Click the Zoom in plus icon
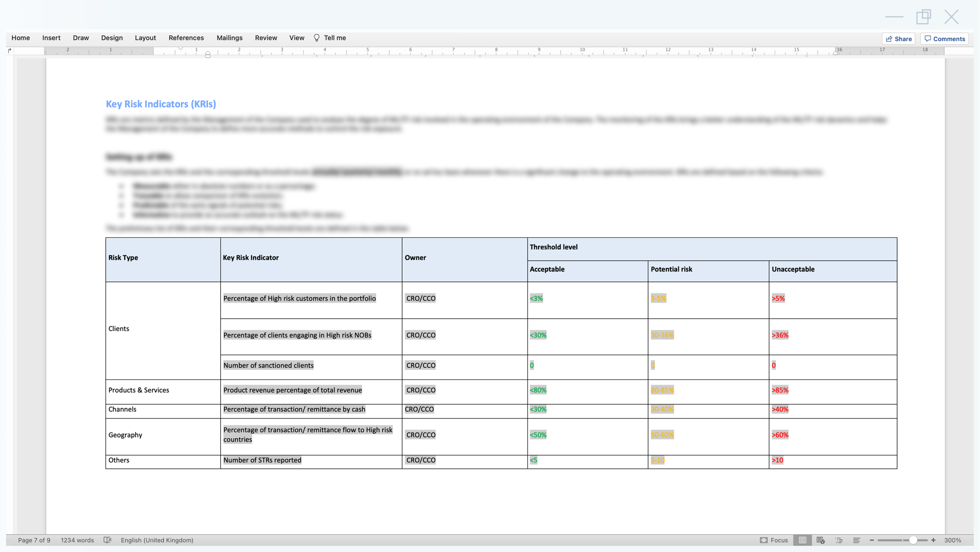 [933, 540]
